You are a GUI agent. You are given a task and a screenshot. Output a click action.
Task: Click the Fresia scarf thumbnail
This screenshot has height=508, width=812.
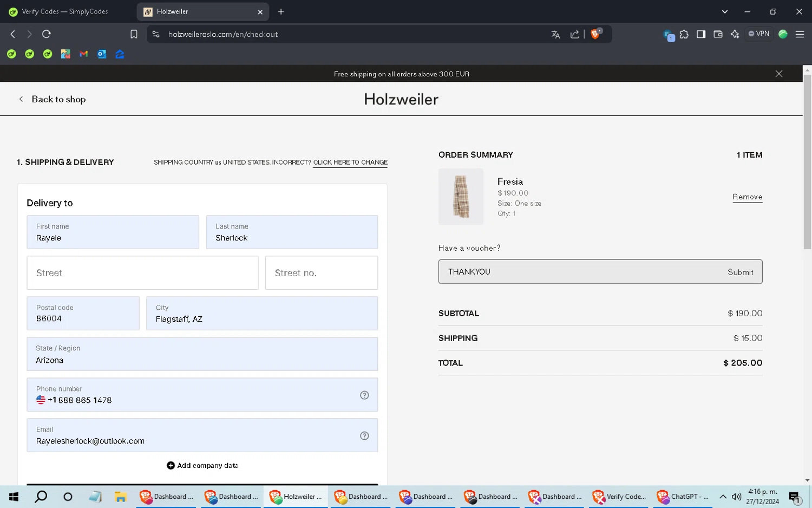tap(461, 197)
